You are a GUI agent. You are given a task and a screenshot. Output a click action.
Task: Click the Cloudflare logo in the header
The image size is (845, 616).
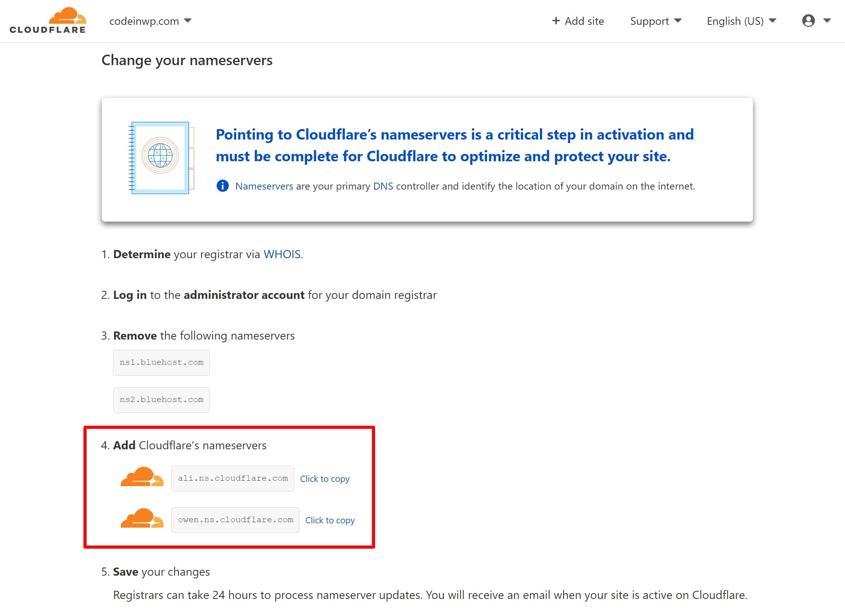tap(47, 20)
